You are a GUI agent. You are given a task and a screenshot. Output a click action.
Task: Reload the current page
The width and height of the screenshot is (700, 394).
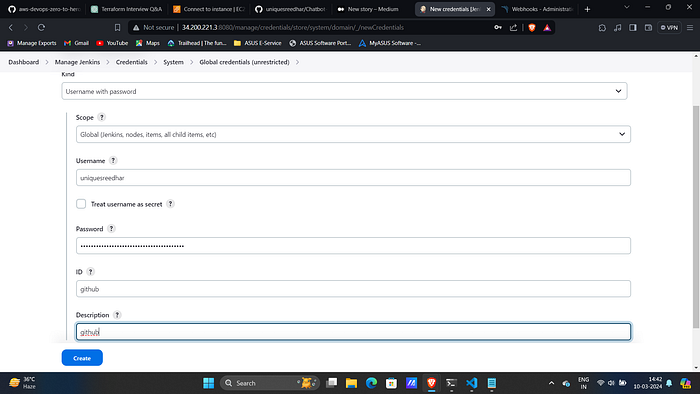41,28
